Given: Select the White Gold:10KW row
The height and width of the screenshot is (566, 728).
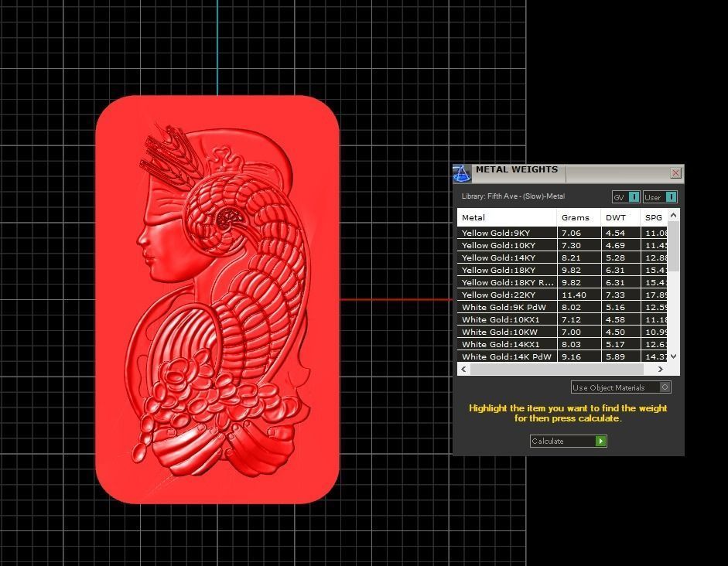Looking at the screenshot, I should [x=562, y=332].
